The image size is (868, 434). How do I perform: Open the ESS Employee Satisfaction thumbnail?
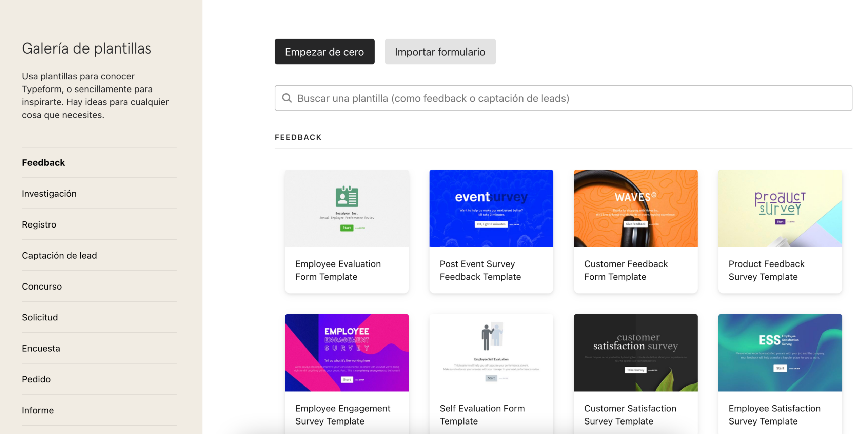point(780,352)
